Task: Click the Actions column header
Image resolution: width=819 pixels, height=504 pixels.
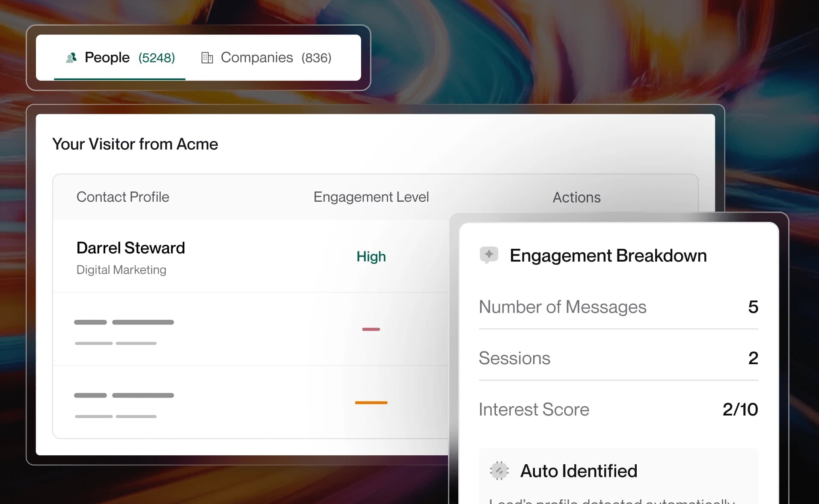Action: (576, 197)
